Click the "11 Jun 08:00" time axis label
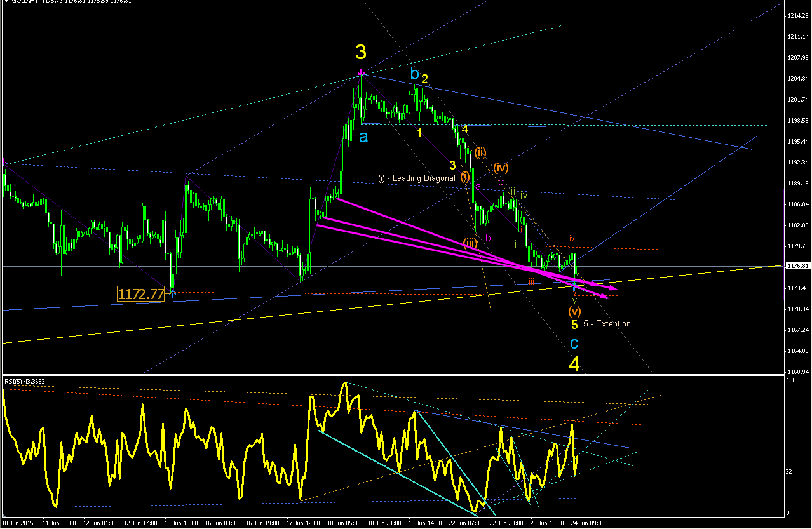 pyautogui.click(x=58, y=523)
